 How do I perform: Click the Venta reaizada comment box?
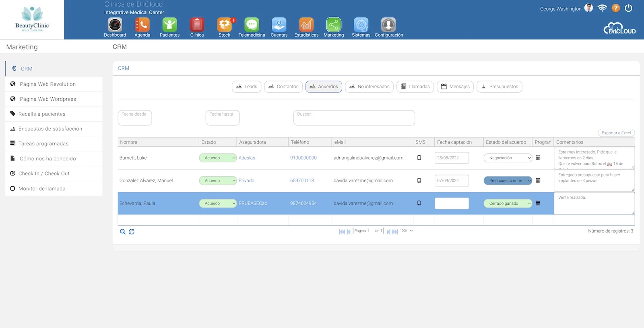pyautogui.click(x=594, y=203)
